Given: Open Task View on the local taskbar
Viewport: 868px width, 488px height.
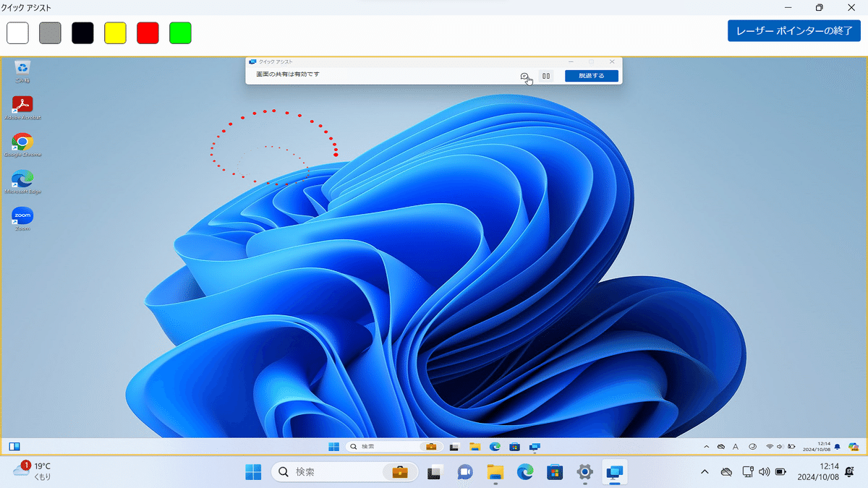Looking at the screenshot, I should point(435,472).
